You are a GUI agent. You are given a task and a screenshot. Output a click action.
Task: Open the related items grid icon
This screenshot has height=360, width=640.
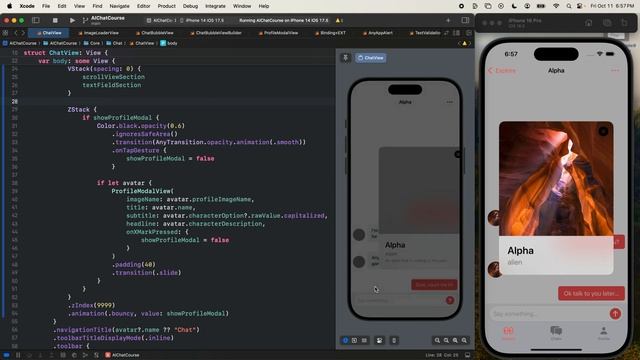pos(5,33)
